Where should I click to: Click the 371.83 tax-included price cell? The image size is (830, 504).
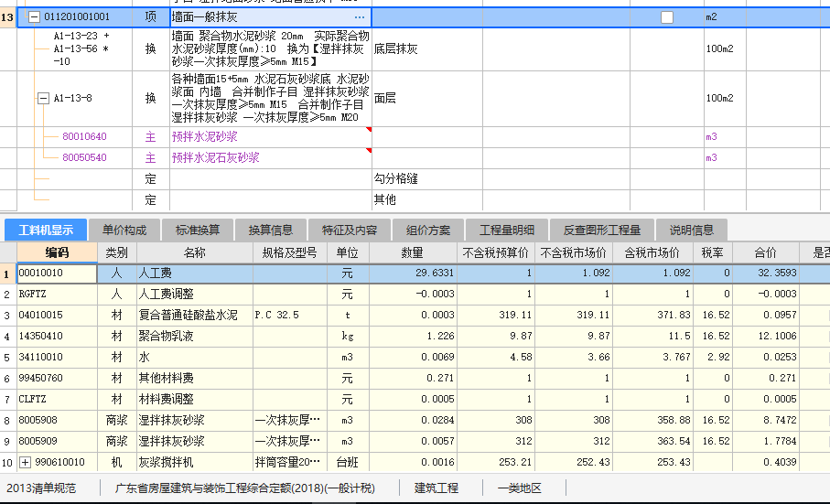652,316
